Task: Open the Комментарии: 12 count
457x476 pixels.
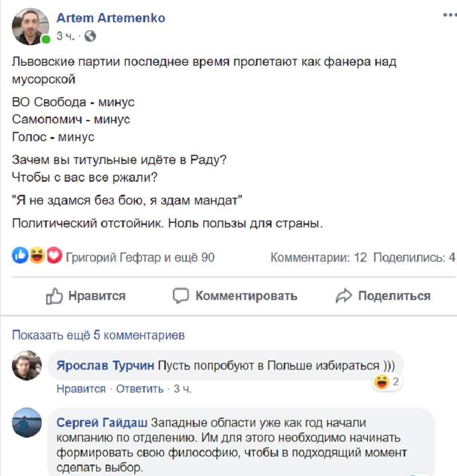Action: [x=319, y=258]
